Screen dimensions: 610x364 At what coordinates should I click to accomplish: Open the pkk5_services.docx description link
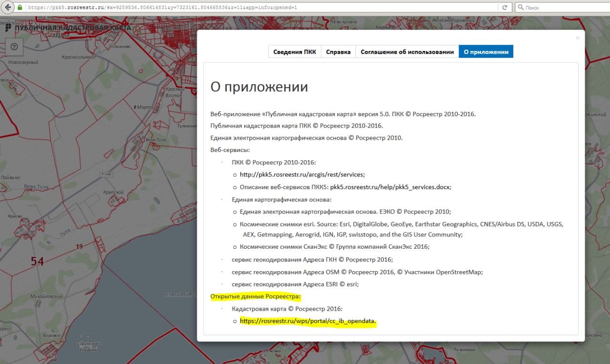point(390,187)
